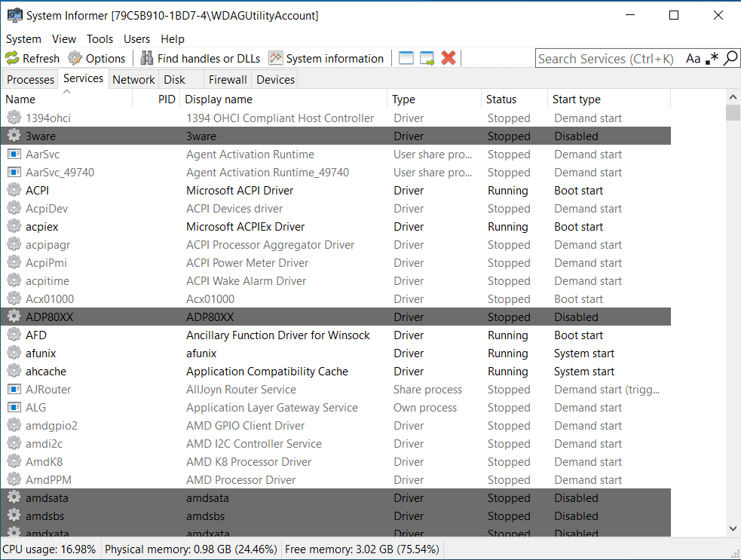Click the scrollbar down arrow
Viewport: 741px width, 560px height.
pyautogui.click(x=733, y=528)
